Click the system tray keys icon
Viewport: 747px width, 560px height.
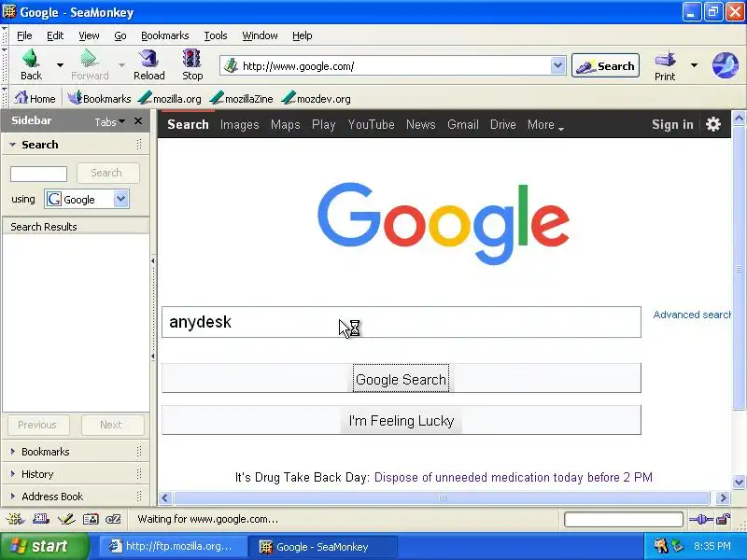pyautogui.click(x=661, y=546)
